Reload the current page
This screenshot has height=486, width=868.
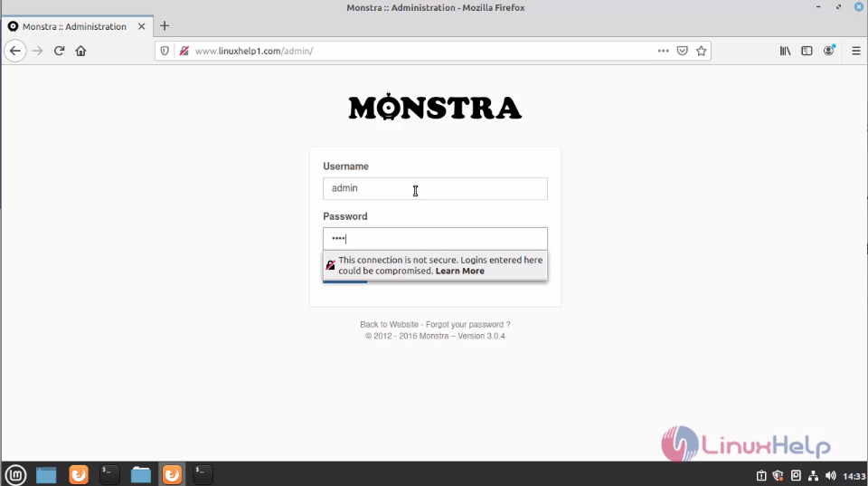pyautogui.click(x=60, y=51)
